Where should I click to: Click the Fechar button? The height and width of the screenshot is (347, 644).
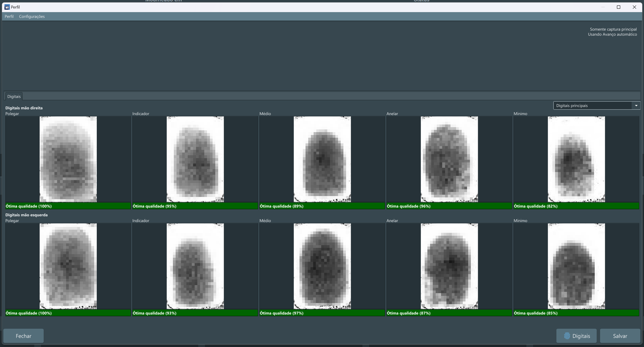click(24, 336)
